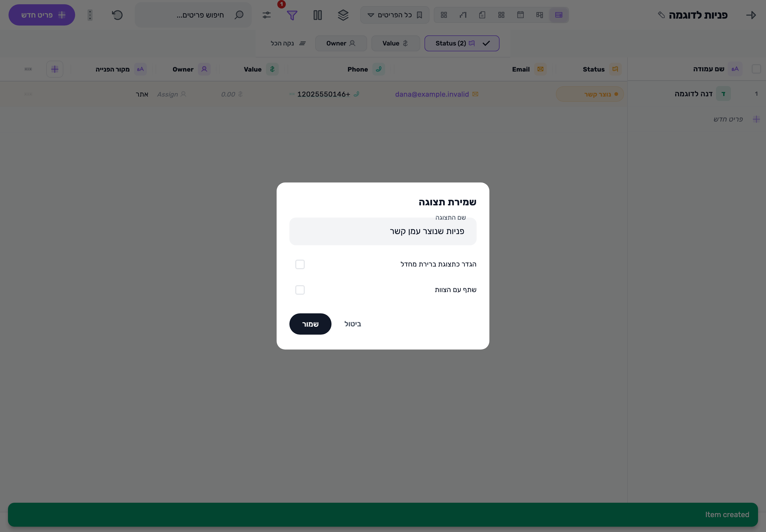Open the Status (2) filter dropdown
This screenshot has width=766, height=532.
point(462,43)
